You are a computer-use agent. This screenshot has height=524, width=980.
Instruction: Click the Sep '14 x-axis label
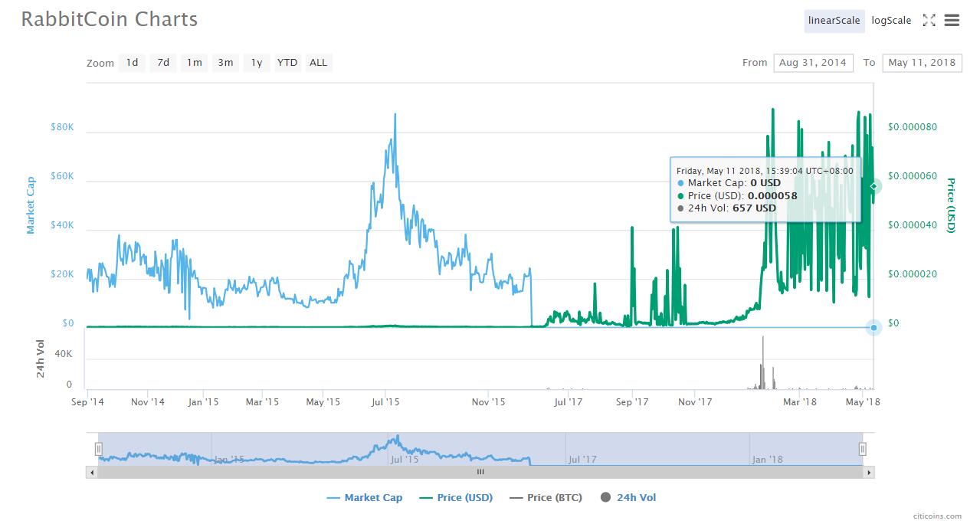click(x=89, y=401)
